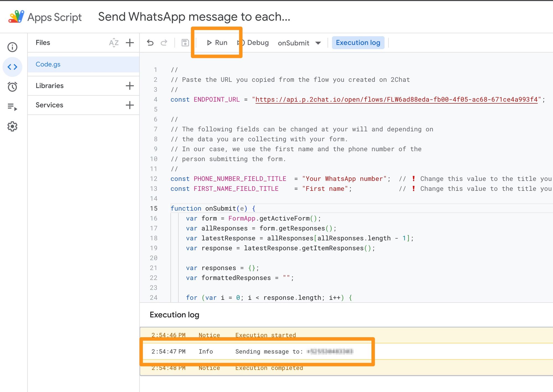The width and height of the screenshot is (553, 392).
Task: Click the FIRST_NAME_FIELD_TITLE constant
Action: 236,189
